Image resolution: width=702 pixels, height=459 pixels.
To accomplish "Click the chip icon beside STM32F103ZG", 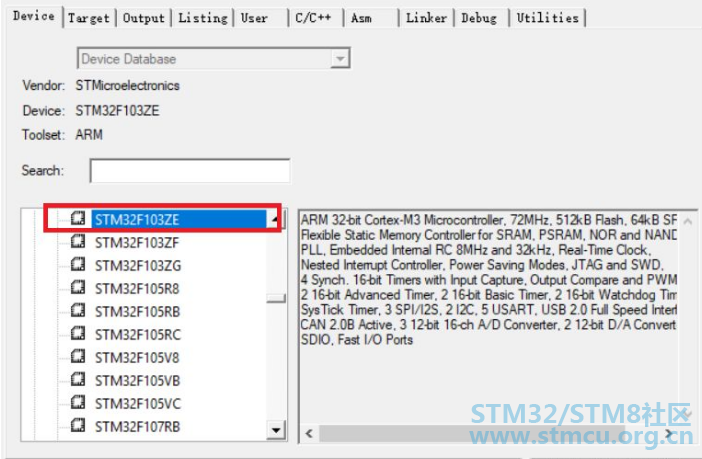I will point(79,265).
